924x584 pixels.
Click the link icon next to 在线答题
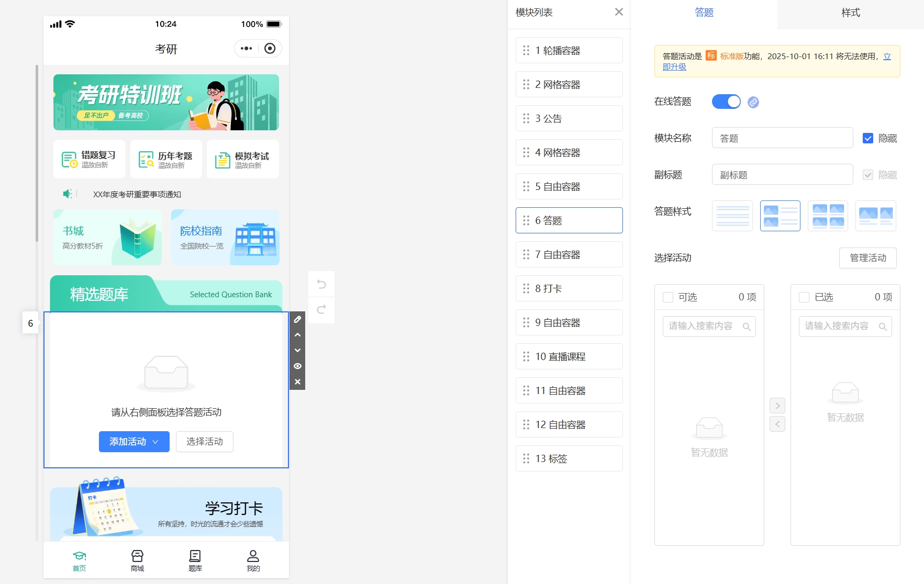tap(753, 102)
